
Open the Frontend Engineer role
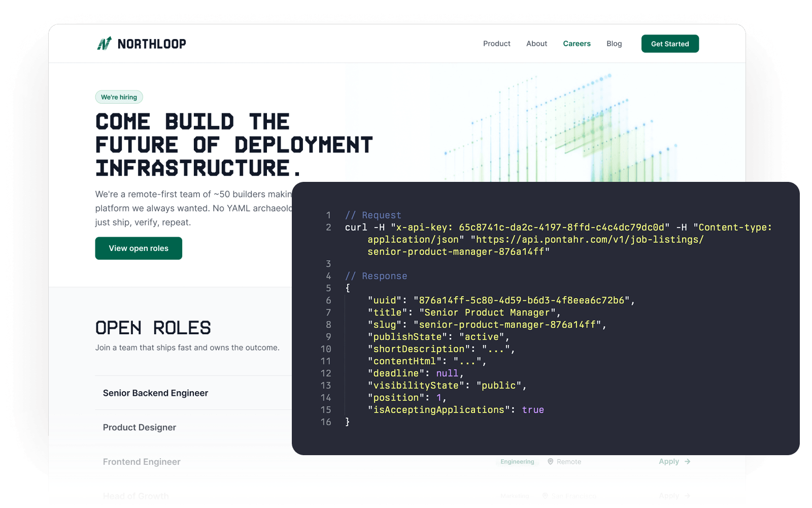pos(142,462)
